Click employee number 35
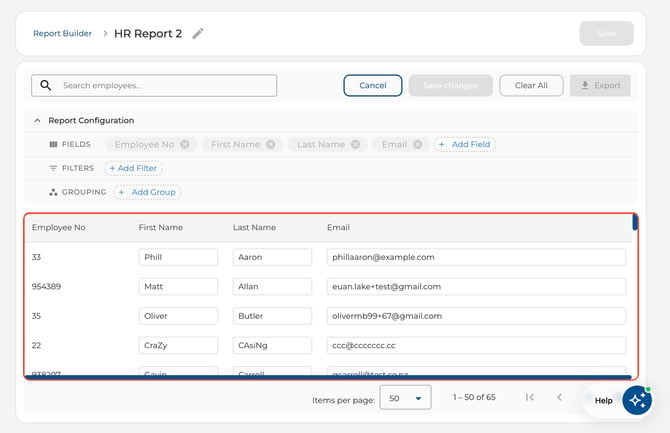The height and width of the screenshot is (433, 670). tap(36, 316)
